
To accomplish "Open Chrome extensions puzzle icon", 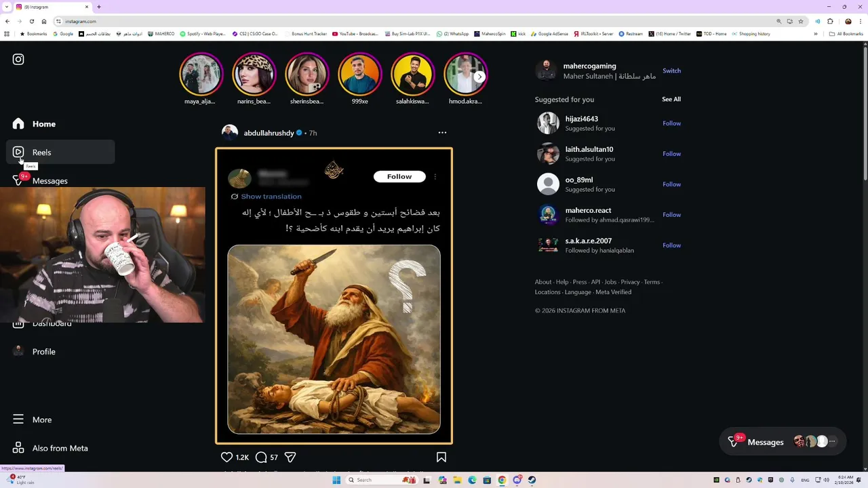I will [830, 21].
